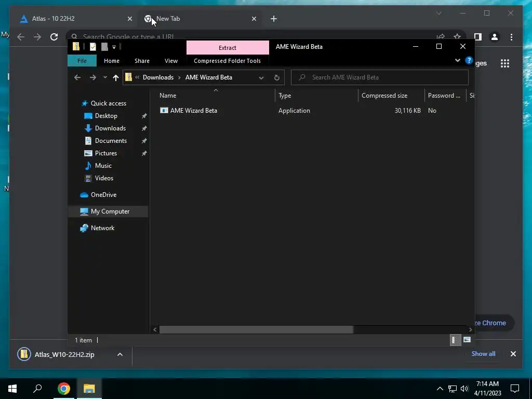Switch to the Home ribbon tab

pos(112,61)
